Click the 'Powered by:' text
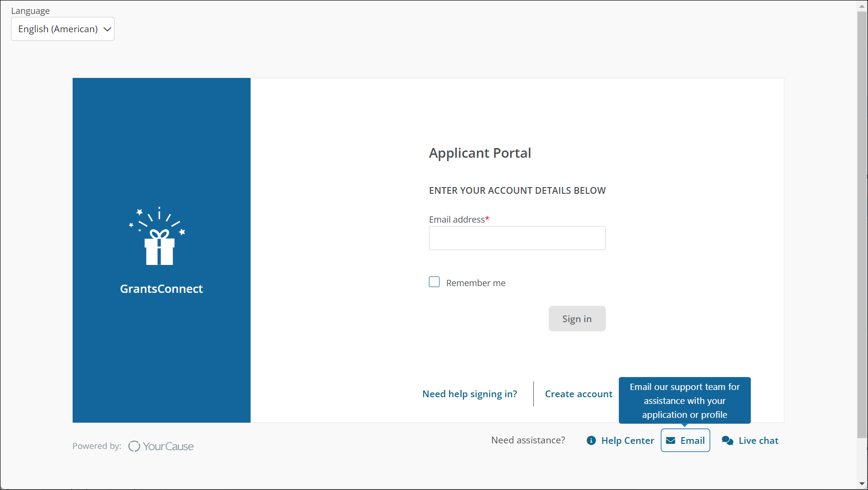The image size is (868, 490). coord(97,446)
